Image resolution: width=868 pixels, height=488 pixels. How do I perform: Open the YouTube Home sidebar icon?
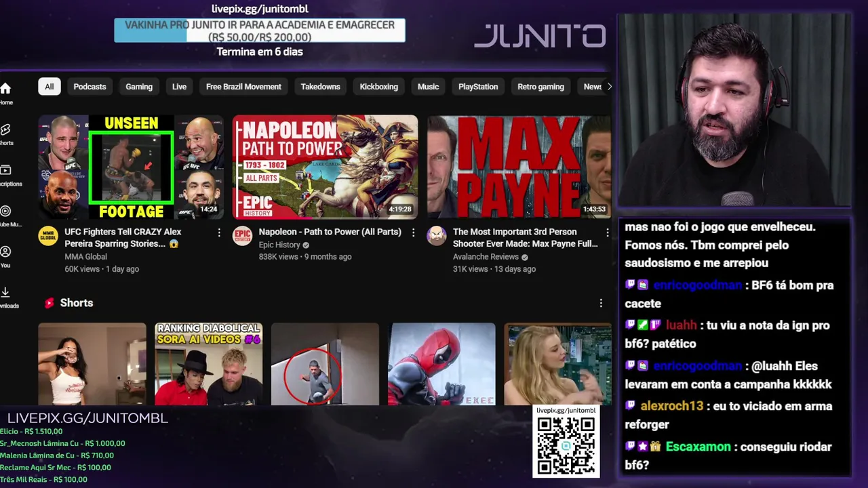pos(5,89)
